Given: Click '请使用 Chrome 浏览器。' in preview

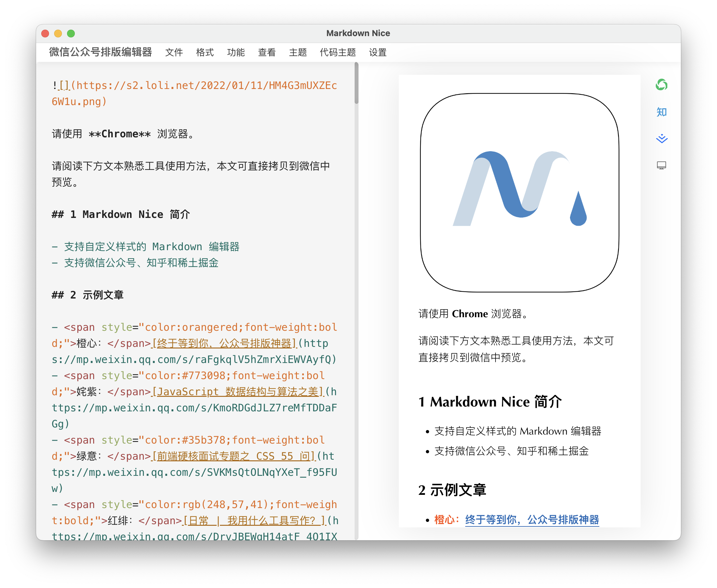Looking at the screenshot, I should (474, 314).
